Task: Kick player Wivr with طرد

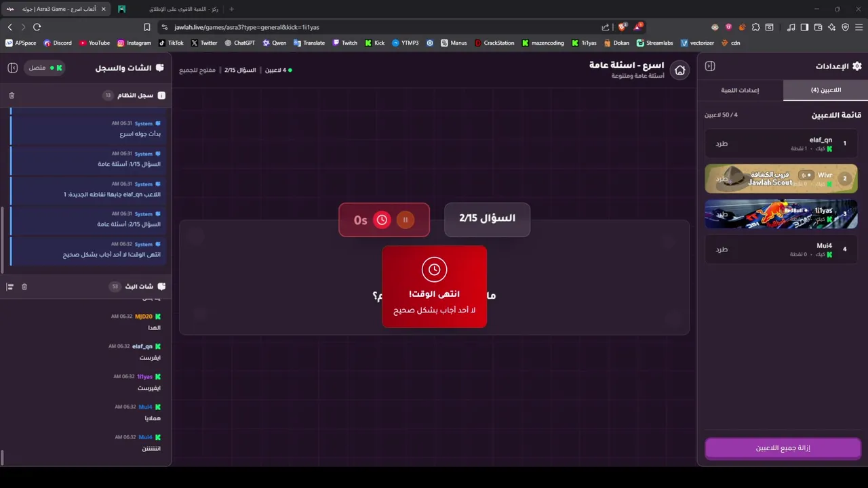Action: click(722, 179)
